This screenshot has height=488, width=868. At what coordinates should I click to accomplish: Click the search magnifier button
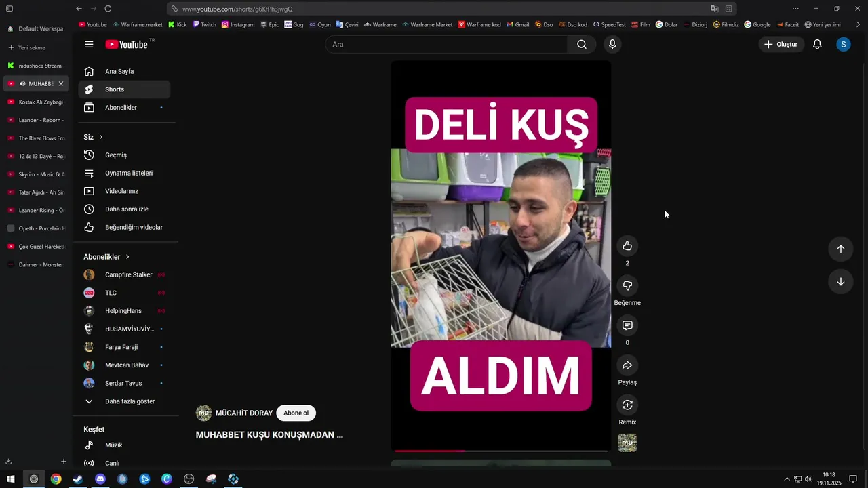pyautogui.click(x=582, y=44)
